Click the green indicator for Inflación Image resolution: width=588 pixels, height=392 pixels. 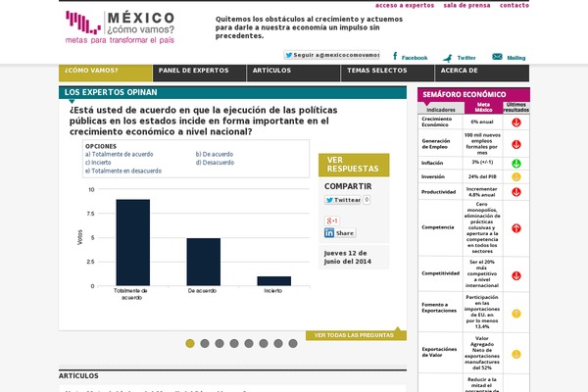point(516,163)
